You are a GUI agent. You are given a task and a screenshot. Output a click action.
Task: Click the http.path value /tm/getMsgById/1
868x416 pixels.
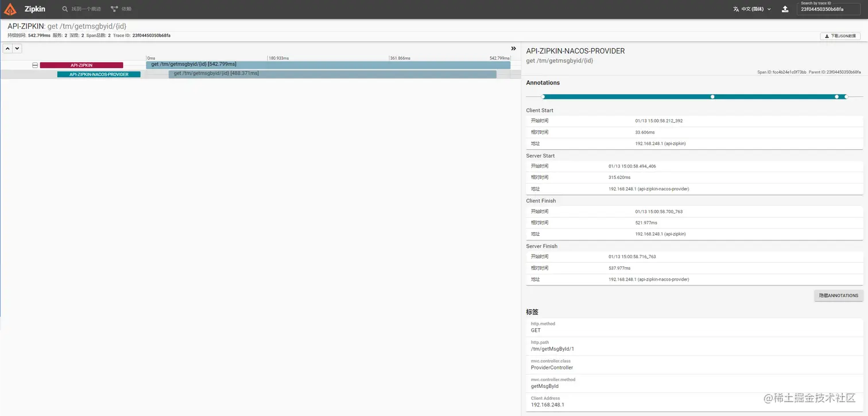[x=552, y=349]
